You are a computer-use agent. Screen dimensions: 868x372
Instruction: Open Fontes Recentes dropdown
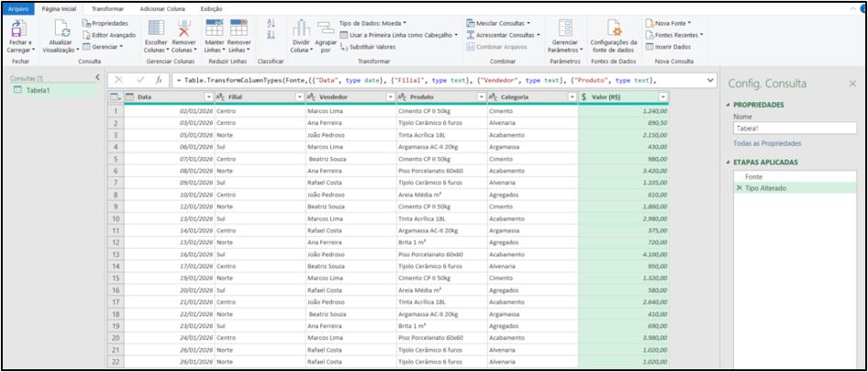click(x=674, y=35)
